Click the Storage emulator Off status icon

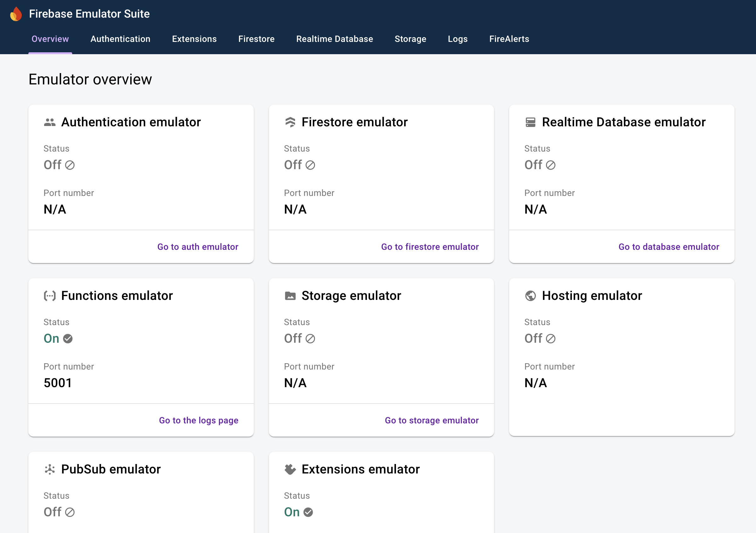pos(310,339)
